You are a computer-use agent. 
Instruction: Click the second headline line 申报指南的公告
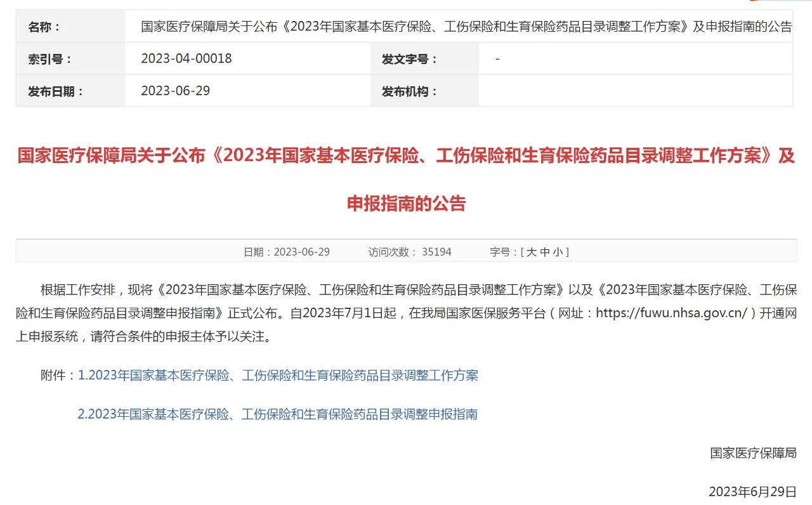tap(406, 204)
